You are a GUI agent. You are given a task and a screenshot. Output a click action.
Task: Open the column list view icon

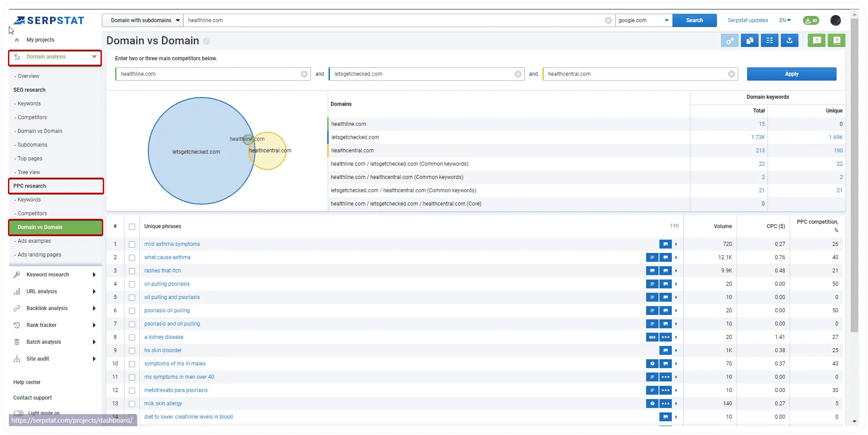770,41
